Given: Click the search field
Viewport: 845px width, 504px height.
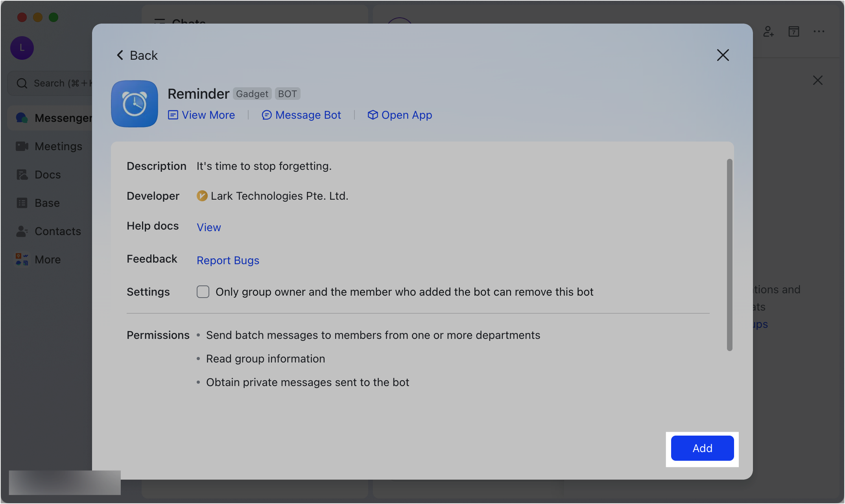Looking at the screenshot, I should pos(55,83).
